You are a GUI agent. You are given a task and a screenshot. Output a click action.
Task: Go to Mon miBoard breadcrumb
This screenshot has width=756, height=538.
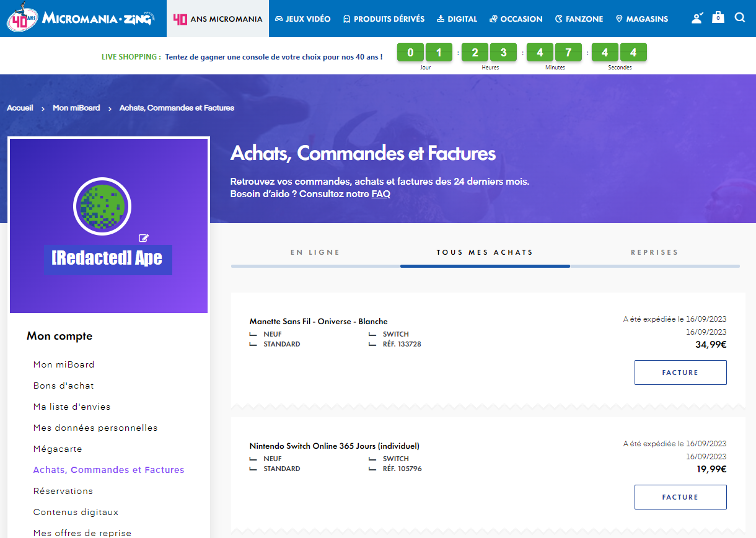click(x=76, y=108)
